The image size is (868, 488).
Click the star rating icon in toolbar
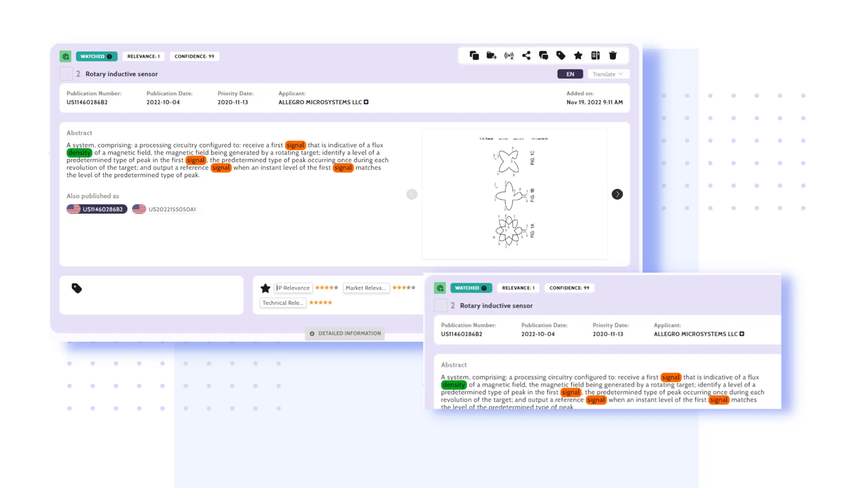578,56
